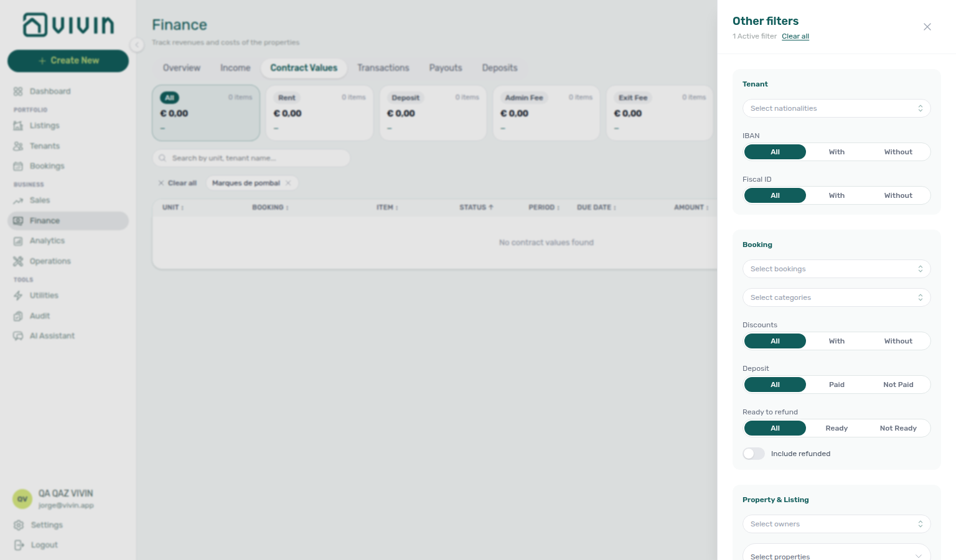956x560 pixels.
Task: Open the Select properties dropdown
Action: (x=836, y=553)
